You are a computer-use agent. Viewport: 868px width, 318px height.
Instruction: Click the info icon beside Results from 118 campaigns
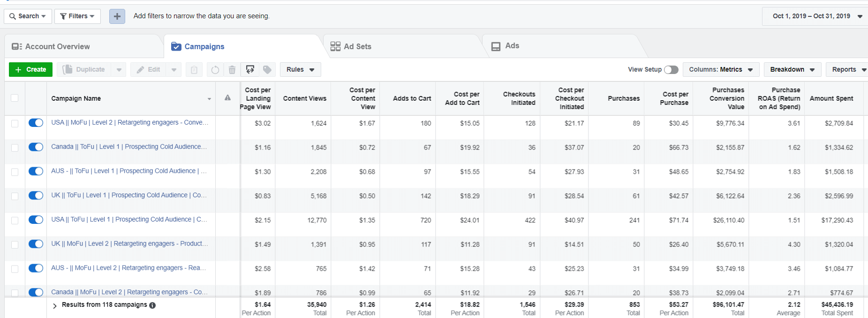(x=152, y=305)
